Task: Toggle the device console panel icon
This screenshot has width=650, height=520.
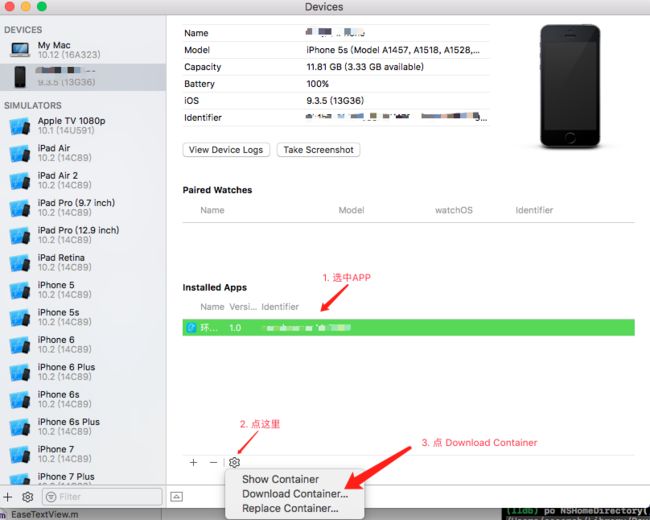Action: (177, 496)
